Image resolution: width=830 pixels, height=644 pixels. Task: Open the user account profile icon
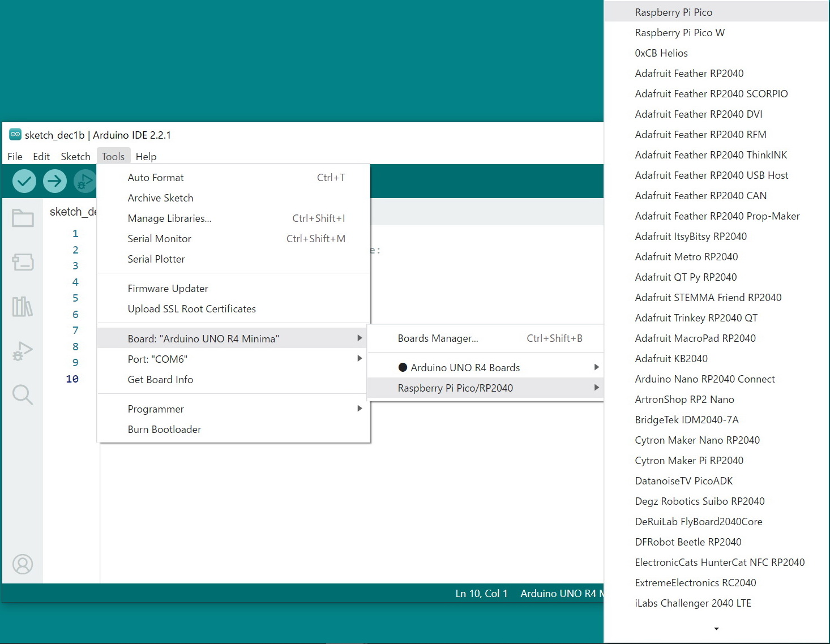click(23, 564)
